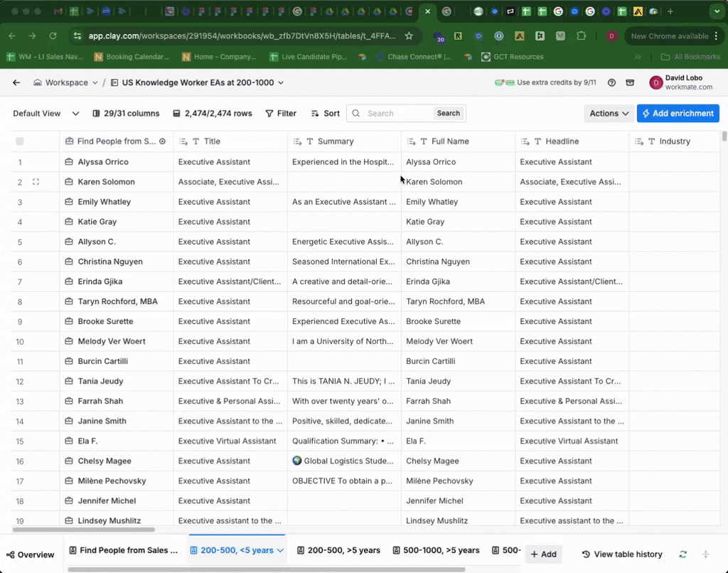
Task: Open the help question mark icon
Action: [x=611, y=82]
